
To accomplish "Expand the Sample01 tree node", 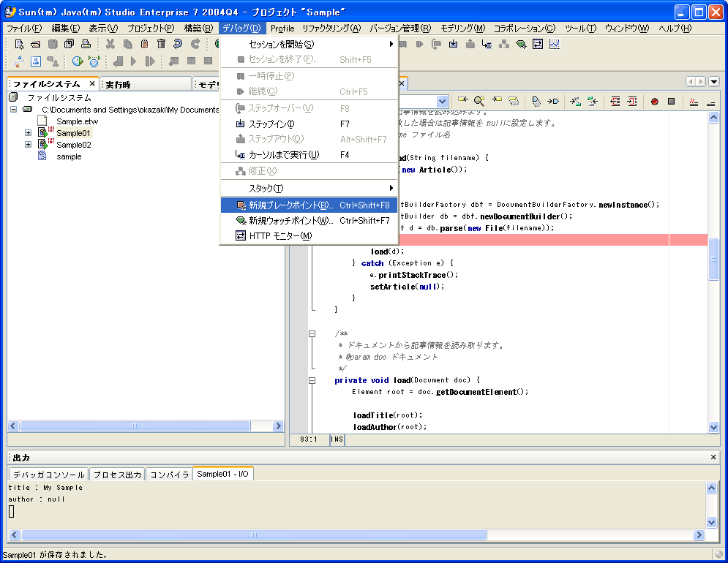I will [x=29, y=133].
